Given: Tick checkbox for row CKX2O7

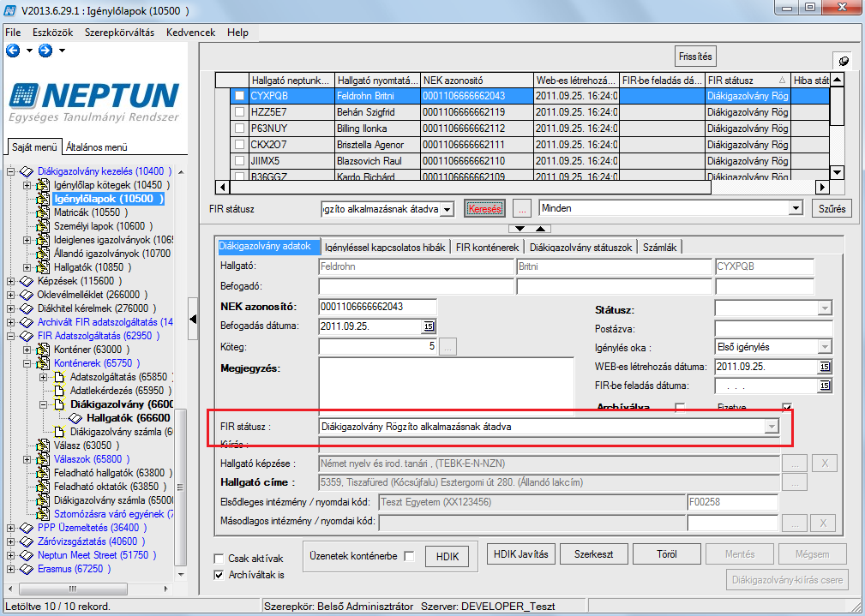Looking at the screenshot, I should point(239,145).
